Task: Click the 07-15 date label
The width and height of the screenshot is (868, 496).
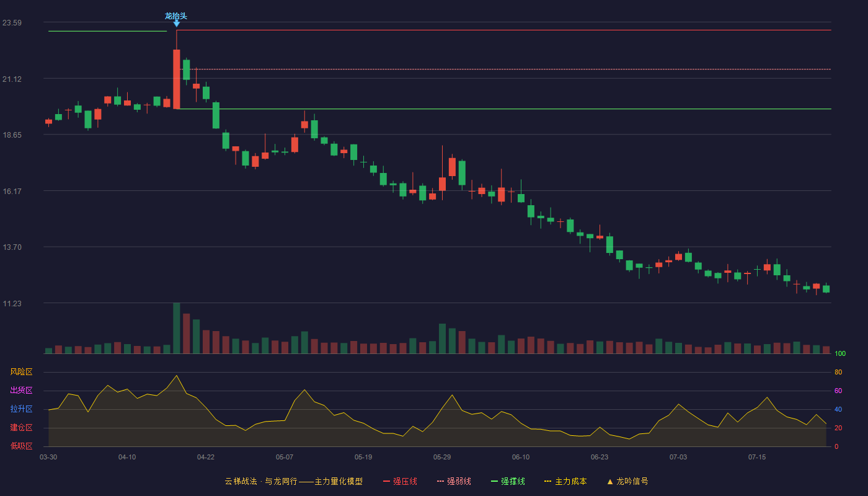Action: coord(757,457)
